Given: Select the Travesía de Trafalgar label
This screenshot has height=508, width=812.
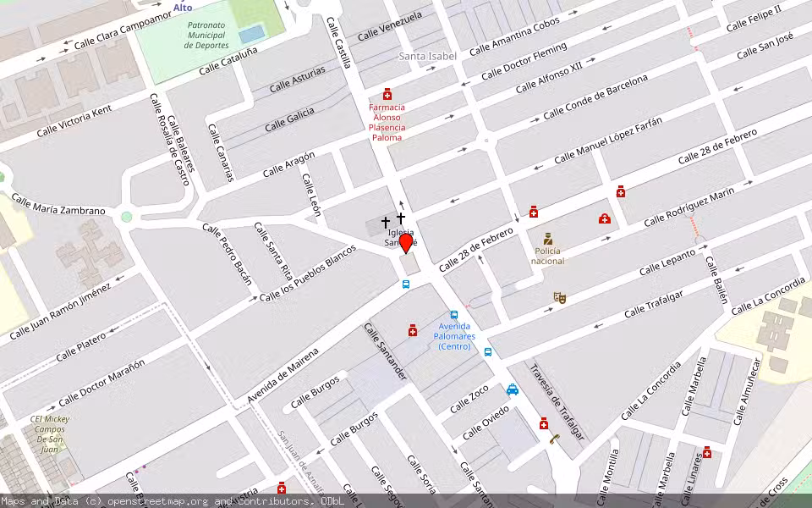Looking at the screenshot, I should point(557,402).
